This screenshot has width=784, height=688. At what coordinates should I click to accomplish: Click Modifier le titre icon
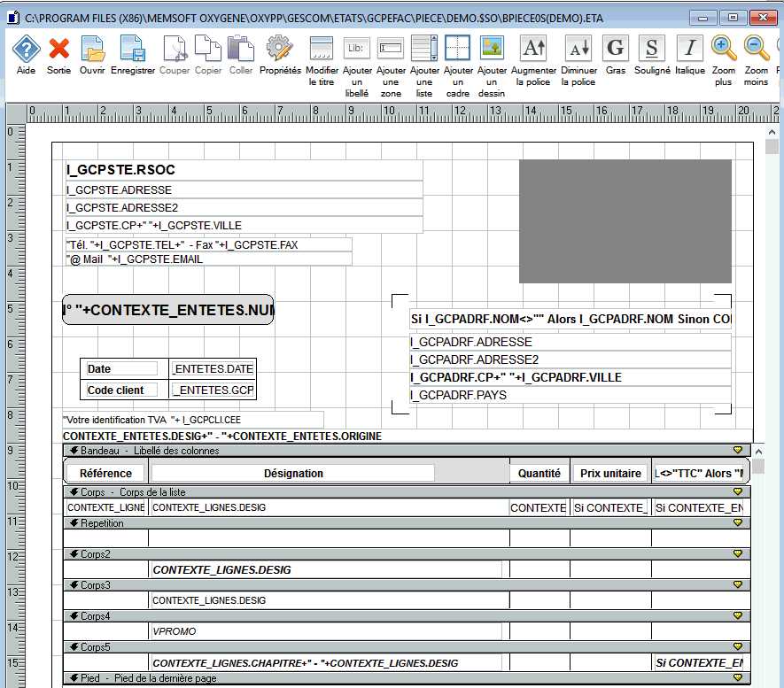point(322,49)
